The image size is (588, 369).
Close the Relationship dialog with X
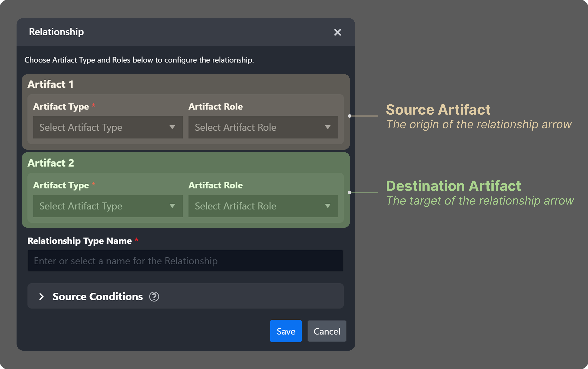click(x=337, y=32)
